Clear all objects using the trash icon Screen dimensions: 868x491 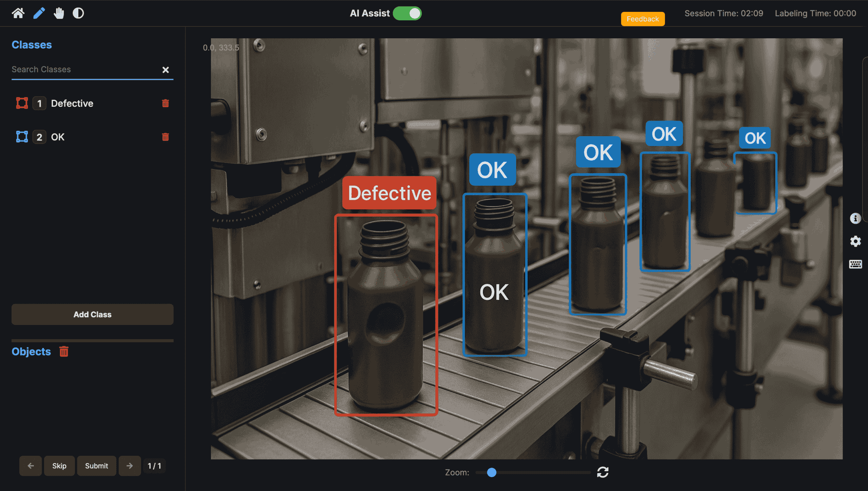point(64,351)
